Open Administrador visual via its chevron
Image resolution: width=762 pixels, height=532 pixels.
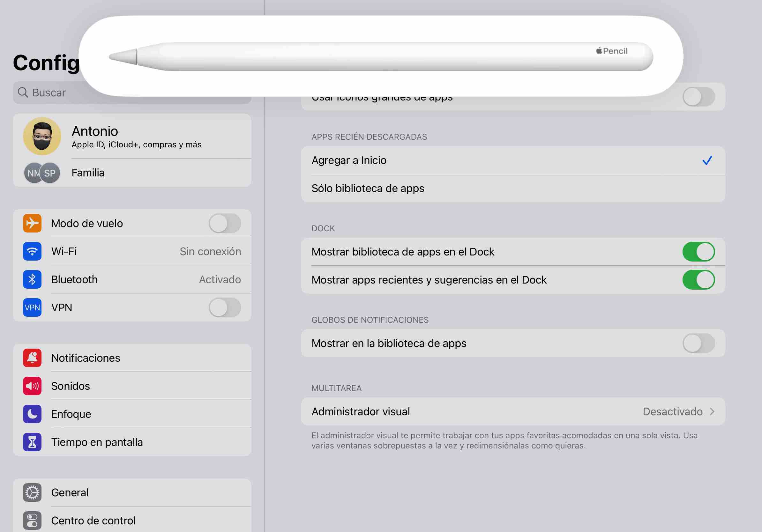(712, 412)
